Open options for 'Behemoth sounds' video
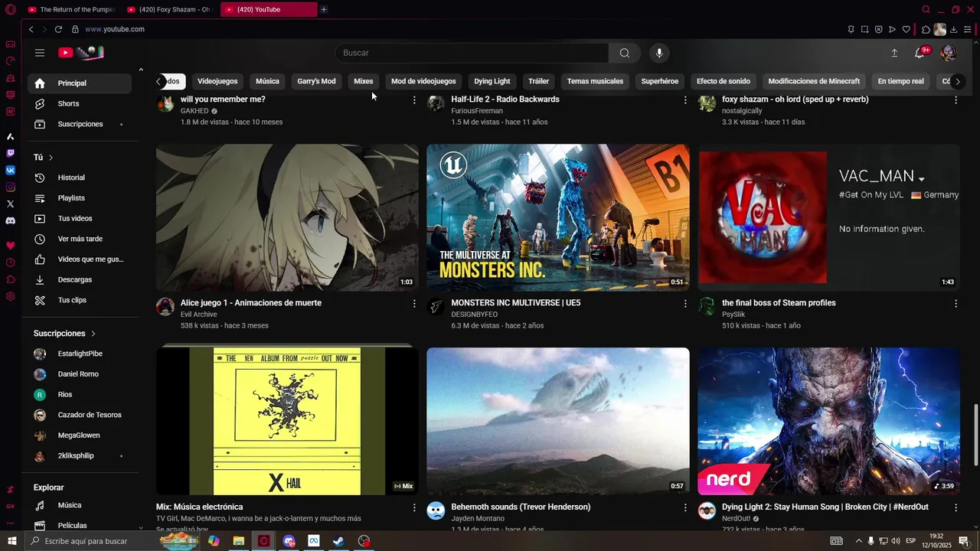This screenshot has height=551, width=980. point(685,507)
